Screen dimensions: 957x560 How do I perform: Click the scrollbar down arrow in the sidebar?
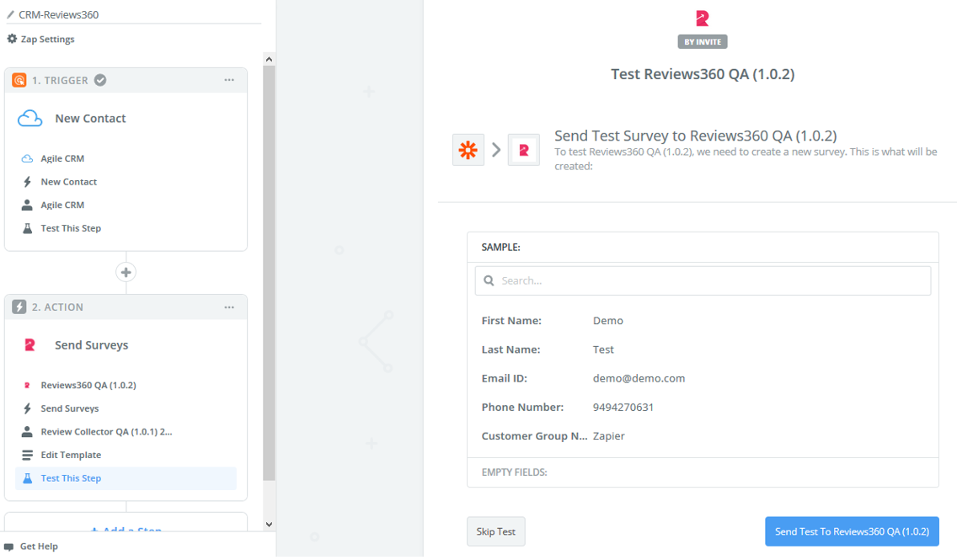(269, 524)
